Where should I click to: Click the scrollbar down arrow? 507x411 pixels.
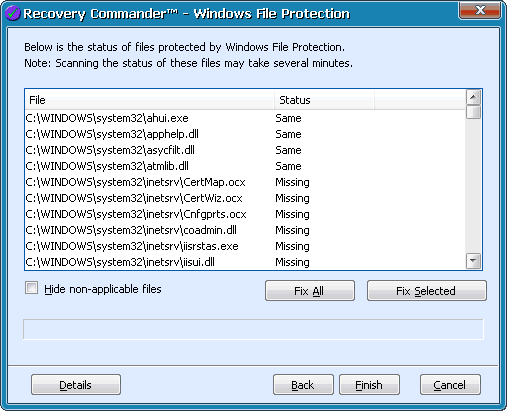[x=473, y=261]
